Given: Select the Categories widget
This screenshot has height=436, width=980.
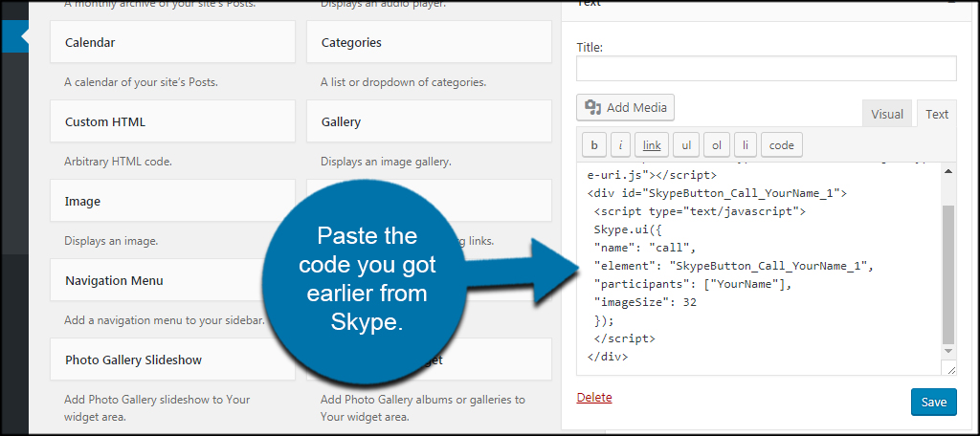Looking at the screenshot, I should [x=430, y=42].
